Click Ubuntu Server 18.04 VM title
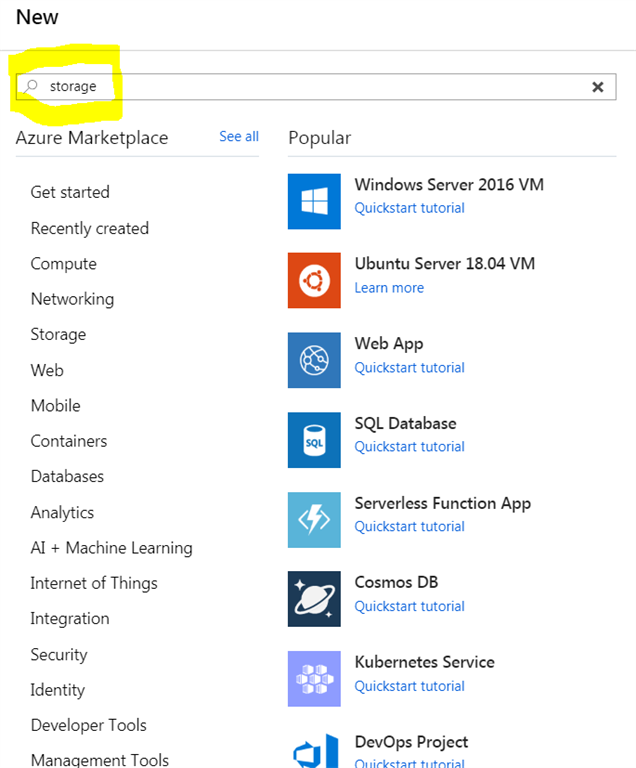This screenshot has width=636, height=768. (x=445, y=264)
